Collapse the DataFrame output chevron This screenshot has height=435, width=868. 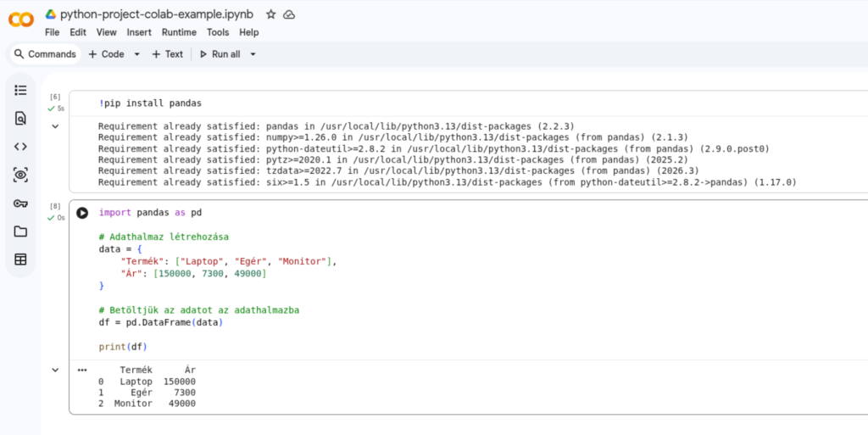[x=55, y=370]
